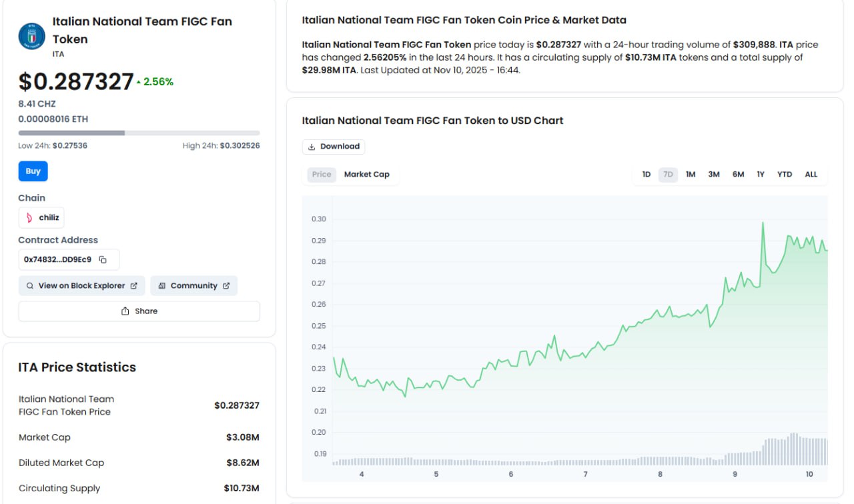The width and height of the screenshot is (854, 504).
Task: Click the share icon in Share button
Action: [x=125, y=311]
